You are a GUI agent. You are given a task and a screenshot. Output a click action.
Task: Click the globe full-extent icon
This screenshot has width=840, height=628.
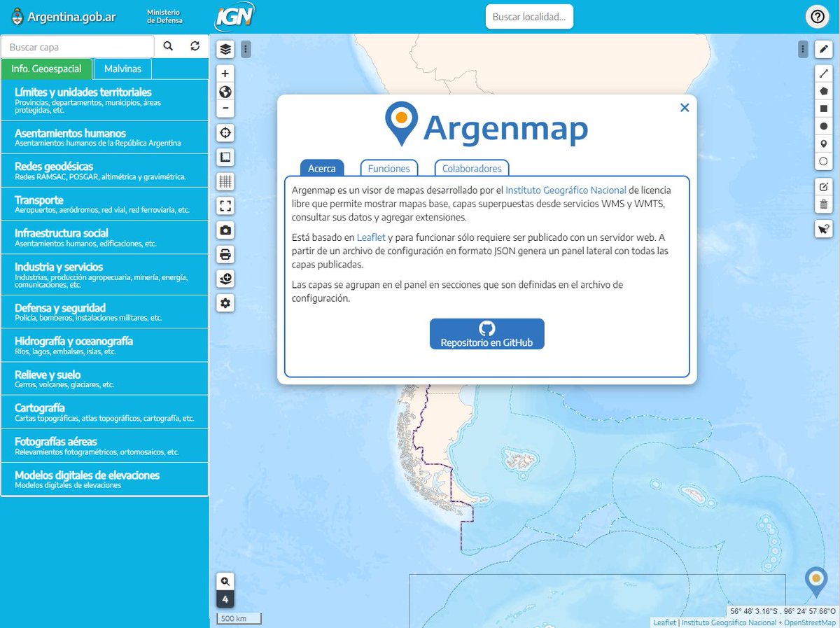(x=225, y=91)
